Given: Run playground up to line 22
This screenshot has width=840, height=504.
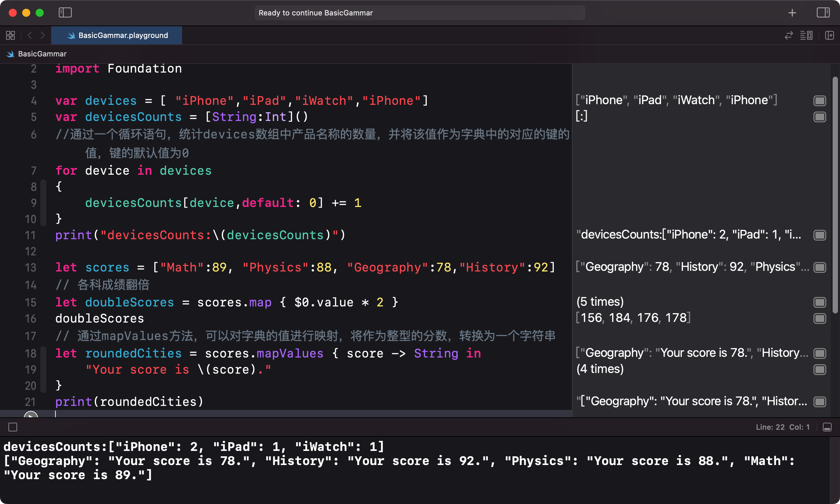Looking at the screenshot, I should click(x=31, y=414).
